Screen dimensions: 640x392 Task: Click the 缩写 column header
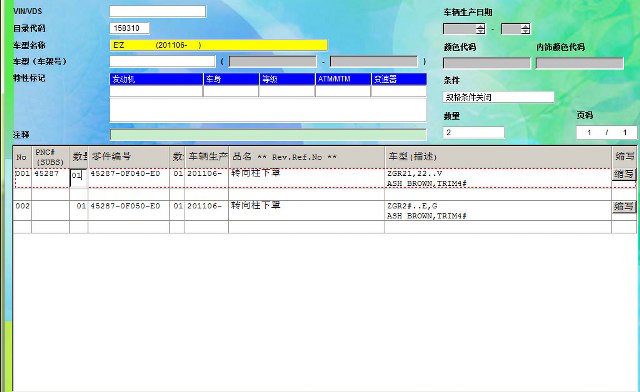point(624,157)
